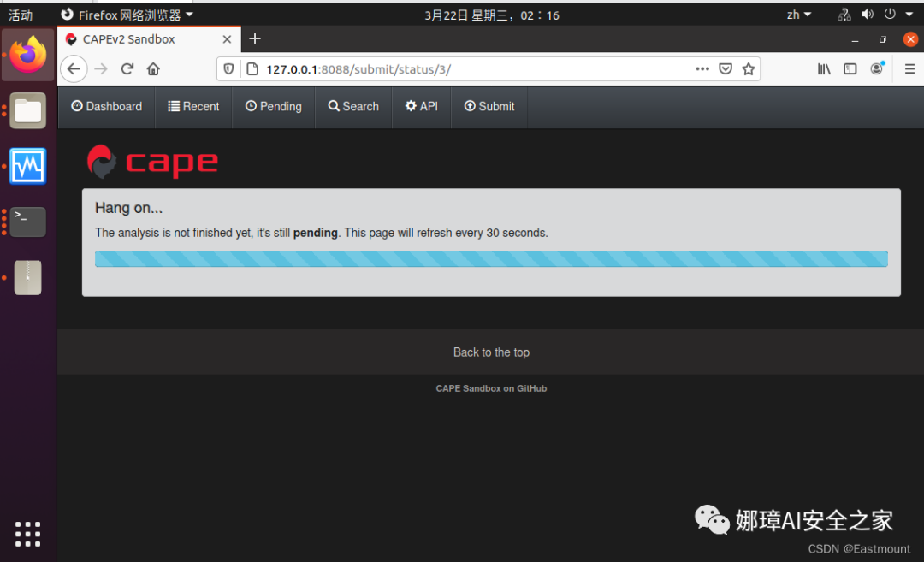Open the Recent analyses nav item
924x562 pixels.
pos(193,107)
